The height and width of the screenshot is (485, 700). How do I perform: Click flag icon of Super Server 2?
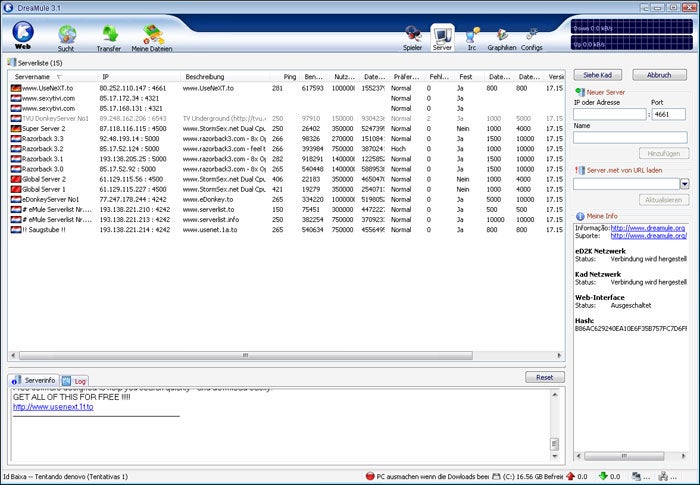point(16,129)
